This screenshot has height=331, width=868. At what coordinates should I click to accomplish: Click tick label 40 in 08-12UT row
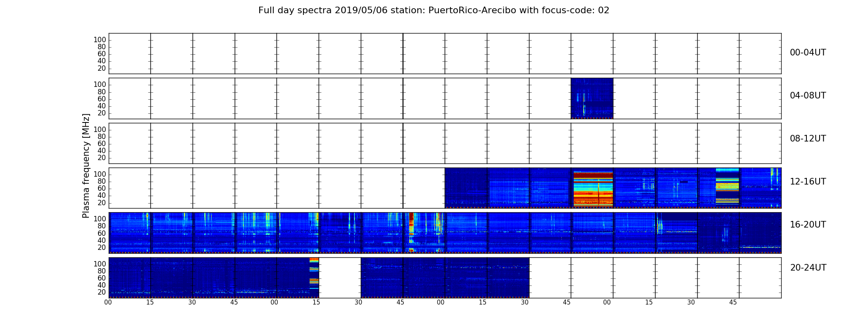[x=102, y=151]
